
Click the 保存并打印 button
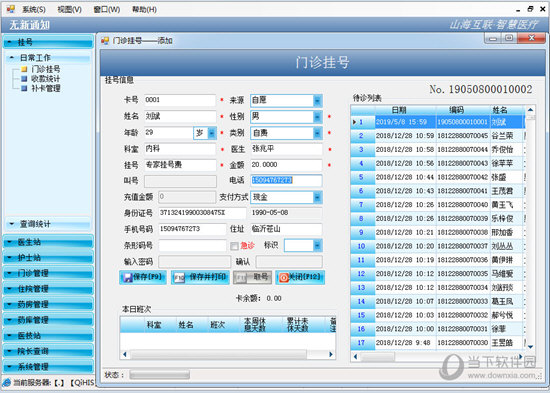click(x=200, y=278)
